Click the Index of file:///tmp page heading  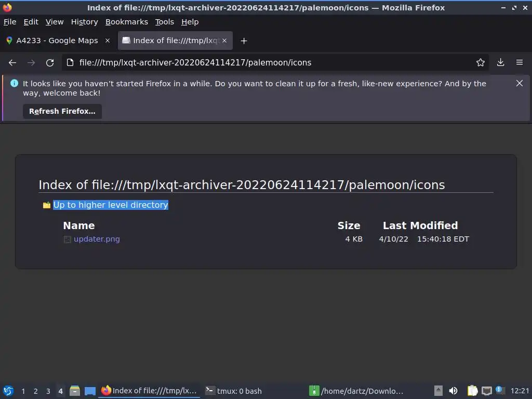(242, 185)
